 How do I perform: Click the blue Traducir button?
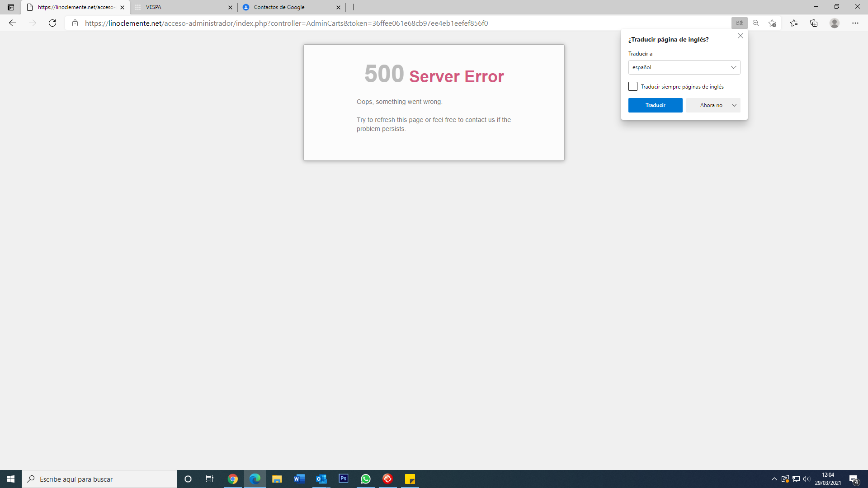click(655, 105)
